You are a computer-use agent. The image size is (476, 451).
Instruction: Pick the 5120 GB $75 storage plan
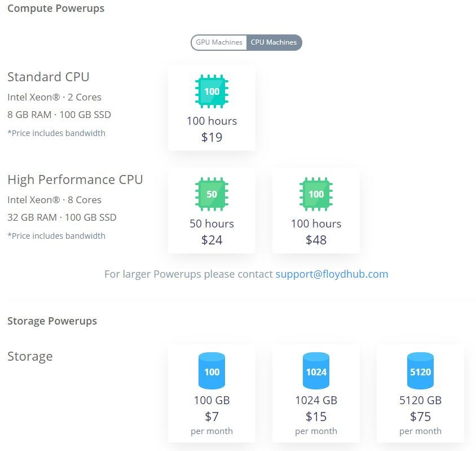[x=420, y=393]
